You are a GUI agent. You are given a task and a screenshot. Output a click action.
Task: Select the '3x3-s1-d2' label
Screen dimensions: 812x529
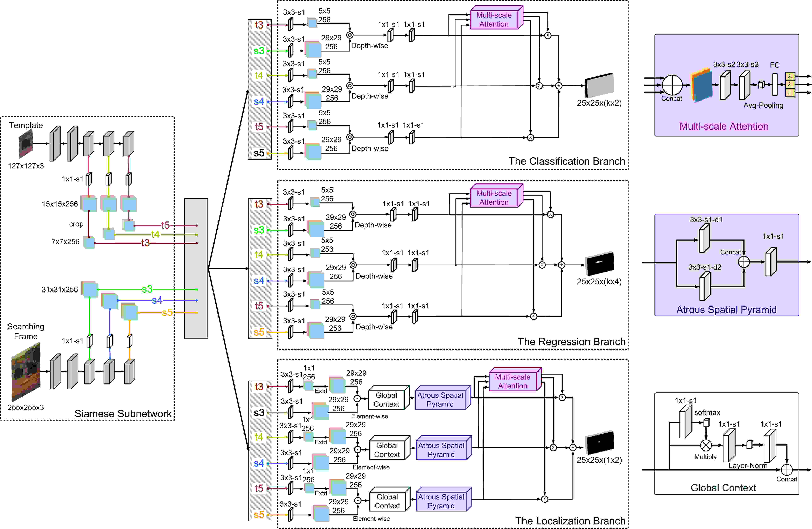click(x=705, y=267)
